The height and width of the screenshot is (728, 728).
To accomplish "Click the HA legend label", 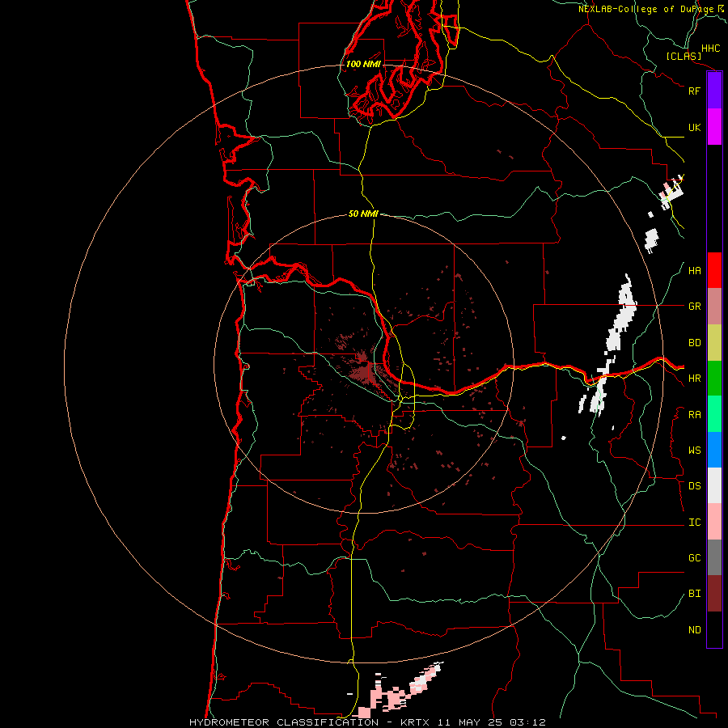I will click(694, 270).
